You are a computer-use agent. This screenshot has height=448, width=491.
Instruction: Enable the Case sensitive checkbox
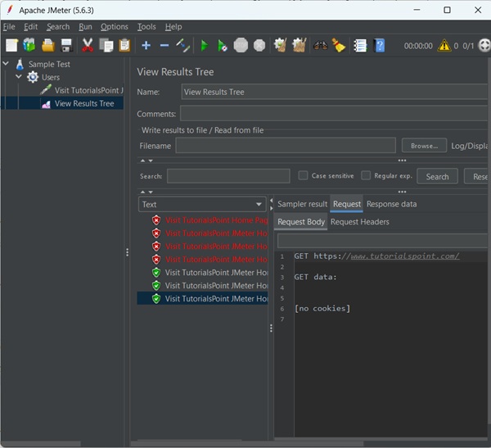[303, 175]
